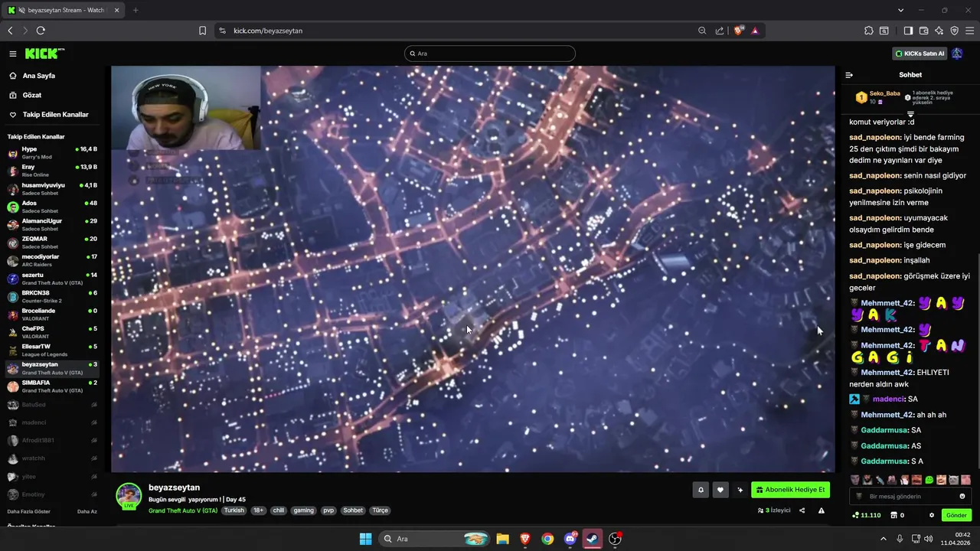Select the Ados channel in the sidebar
980x551 pixels.
(x=52, y=206)
